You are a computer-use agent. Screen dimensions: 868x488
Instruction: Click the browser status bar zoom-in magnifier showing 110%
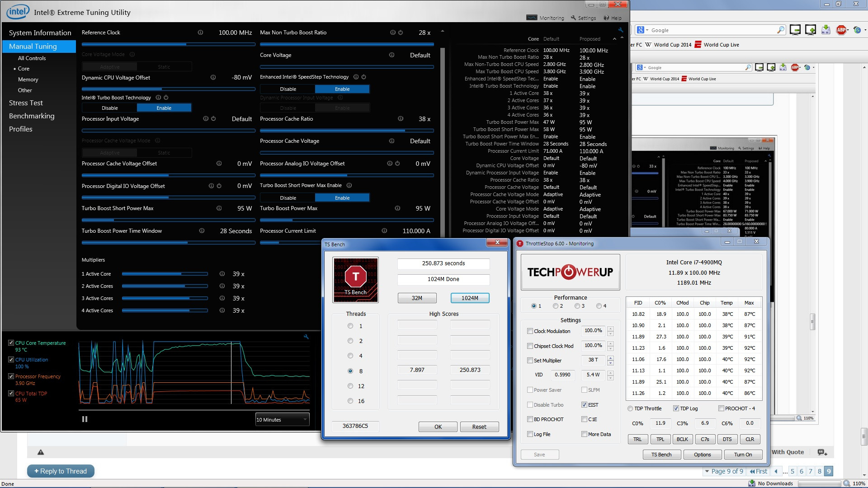click(847, 483)
